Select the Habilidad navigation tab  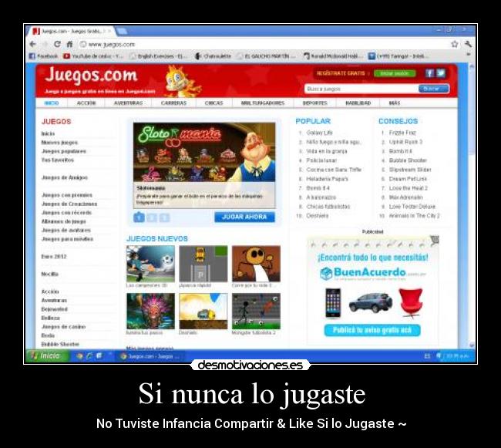tap(358, 103)
